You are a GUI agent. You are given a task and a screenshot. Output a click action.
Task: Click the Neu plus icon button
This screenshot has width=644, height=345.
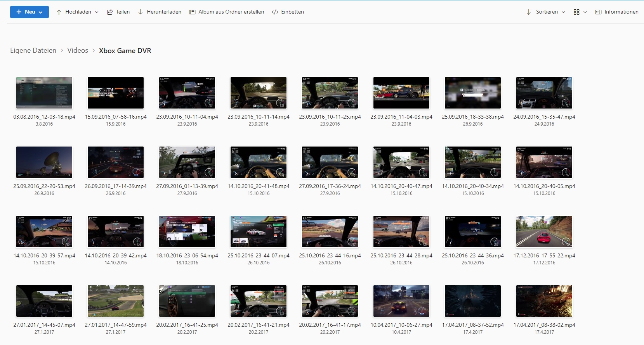pyautogui.click(x=19, y=12)
